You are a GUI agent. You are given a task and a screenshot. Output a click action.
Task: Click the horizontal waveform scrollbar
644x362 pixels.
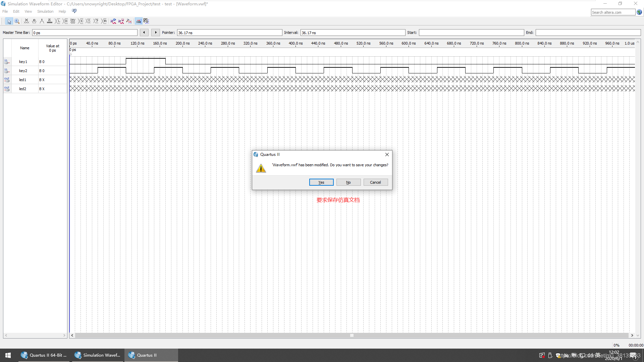(352, 336)
